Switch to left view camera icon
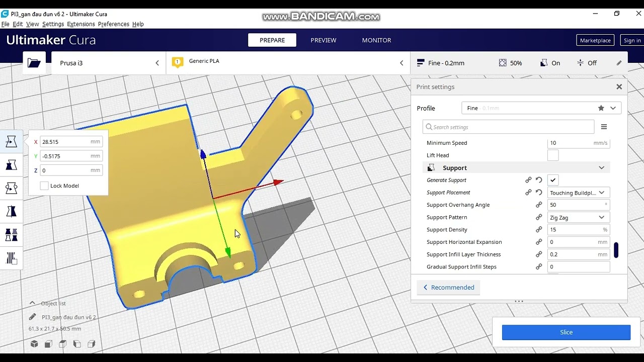This screenshot has height=362, width=644. pyautogui.click(x=77, y=344)
